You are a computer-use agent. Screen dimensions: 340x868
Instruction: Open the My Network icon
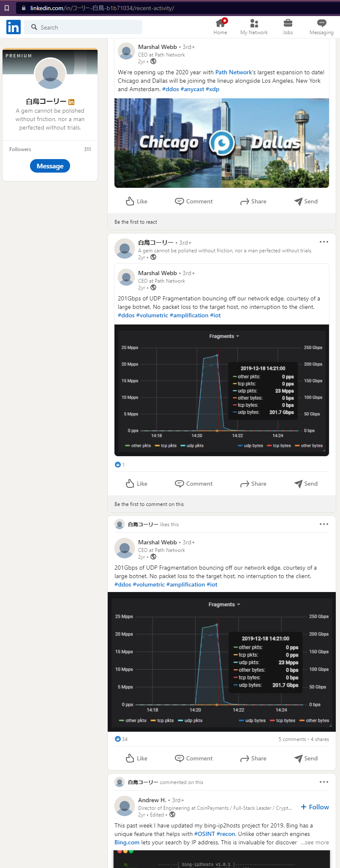point(254,24)
